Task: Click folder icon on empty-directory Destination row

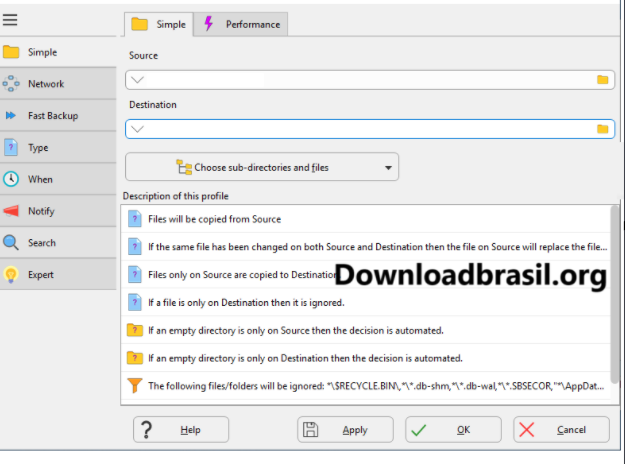Action: pos(135,358)
